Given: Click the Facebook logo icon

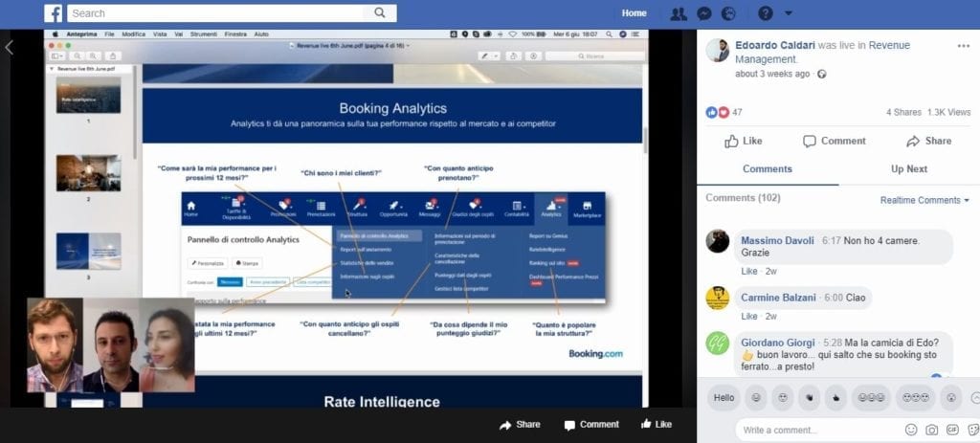Looking at the screenshot, I should coord(54,13).
